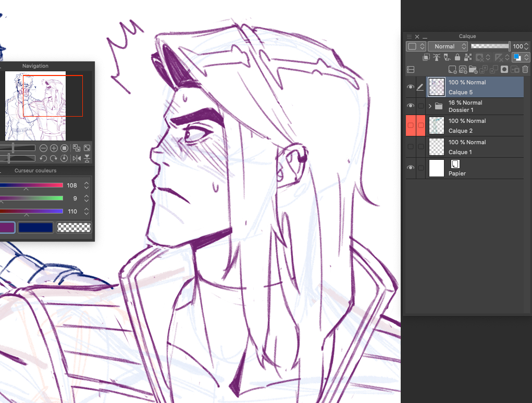The width and height of the screenshot is (532, 403).
Task: Select the dark blue sub color swatch
Action: click(x=35, y=228)
